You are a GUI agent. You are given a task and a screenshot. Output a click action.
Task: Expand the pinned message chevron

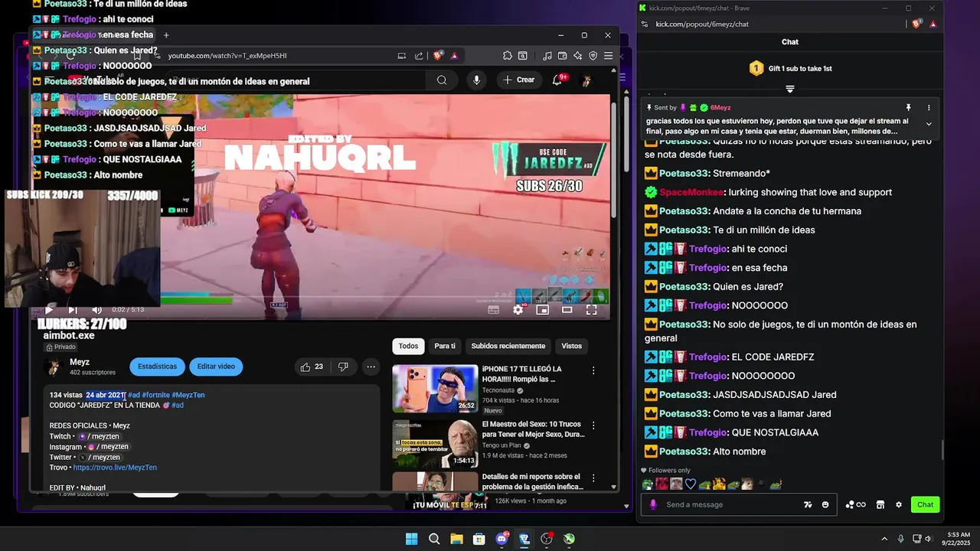point(929,124)
